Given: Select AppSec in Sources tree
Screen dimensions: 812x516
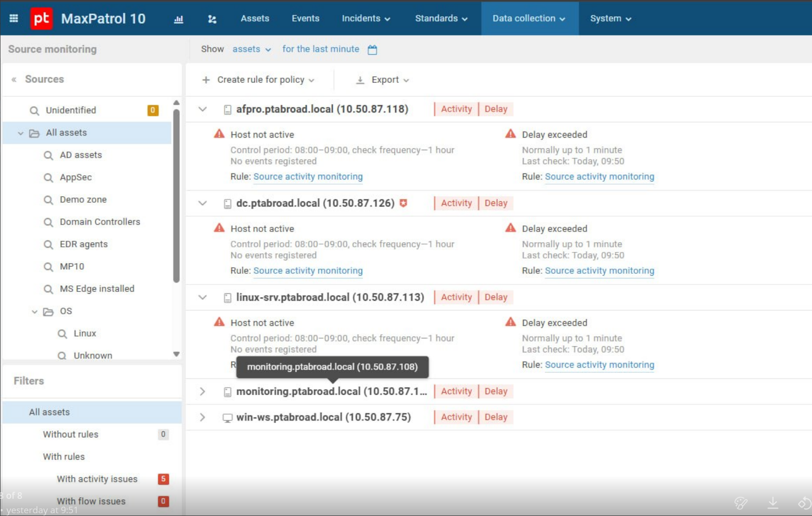Looking at the screenshot, I should pos(87,177).
